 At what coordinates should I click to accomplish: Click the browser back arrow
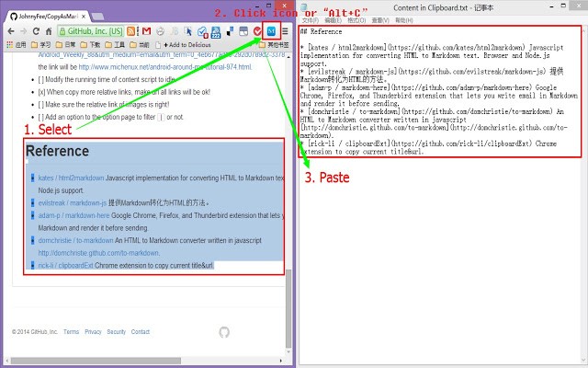(x=10, y=30)
